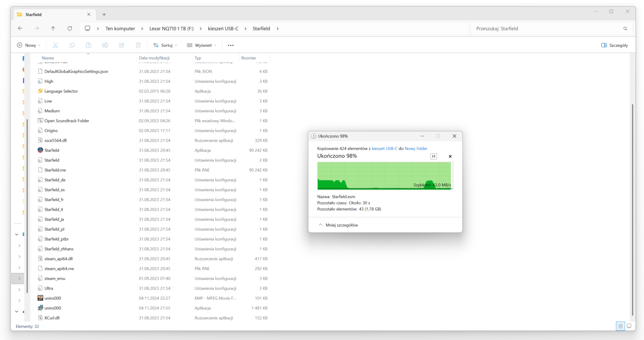Screen dimensions: 644x340
Task: Click the Refresh icon in the address bar
Action: coord(69,28)
